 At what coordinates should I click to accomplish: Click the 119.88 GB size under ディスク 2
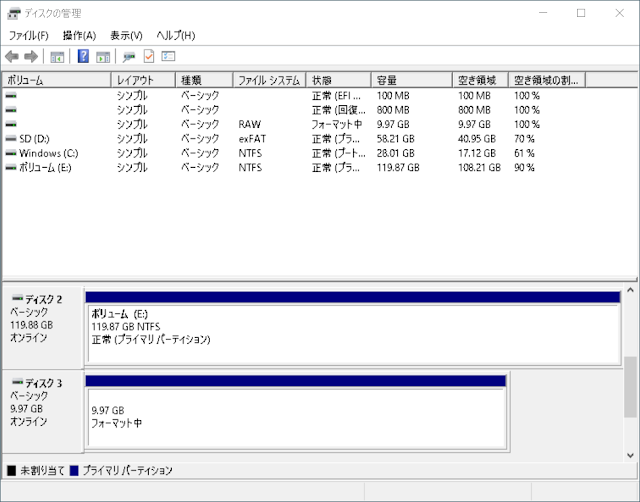31,325
